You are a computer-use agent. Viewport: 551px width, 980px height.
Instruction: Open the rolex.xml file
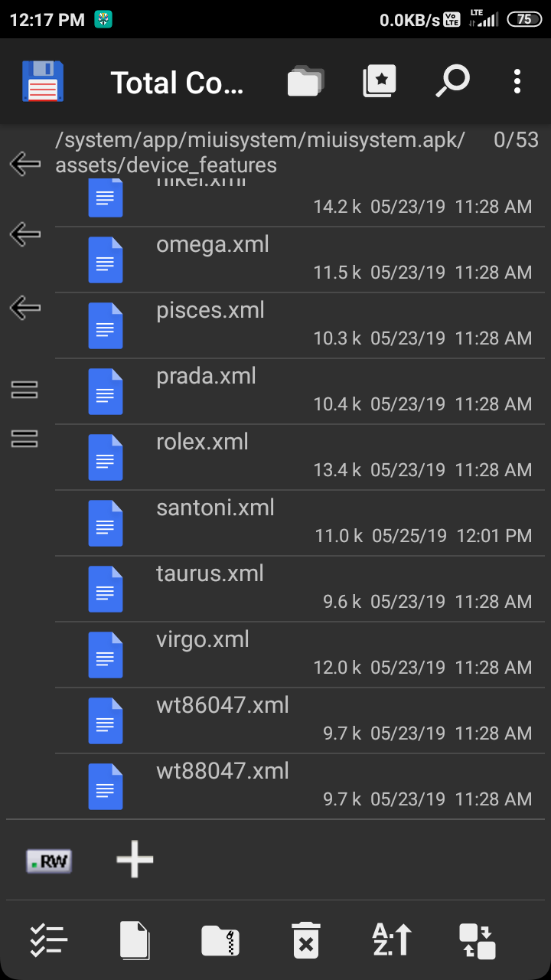click(294, 457)
